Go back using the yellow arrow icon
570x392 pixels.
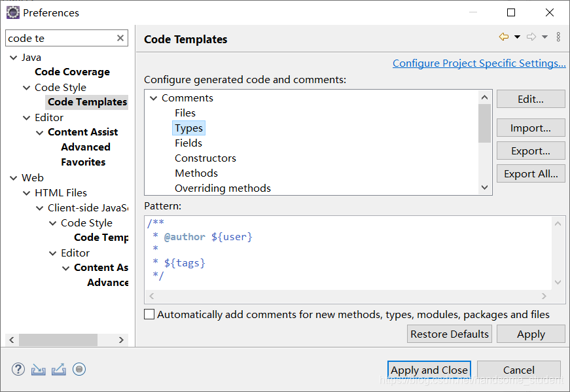[503, 37]
